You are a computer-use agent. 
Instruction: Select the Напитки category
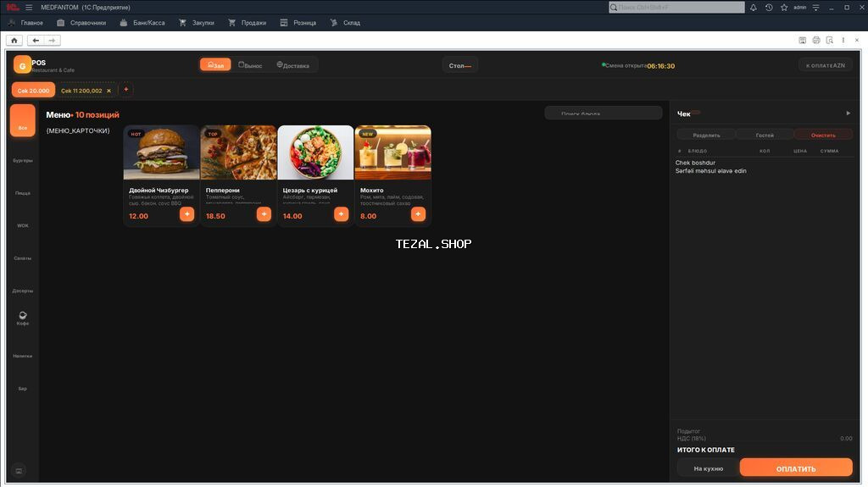click(x=23, y=356)
